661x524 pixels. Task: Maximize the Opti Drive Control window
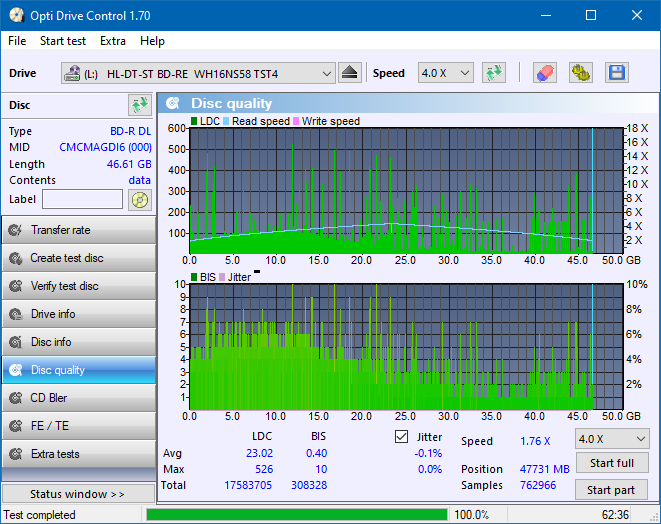(591, 16)
